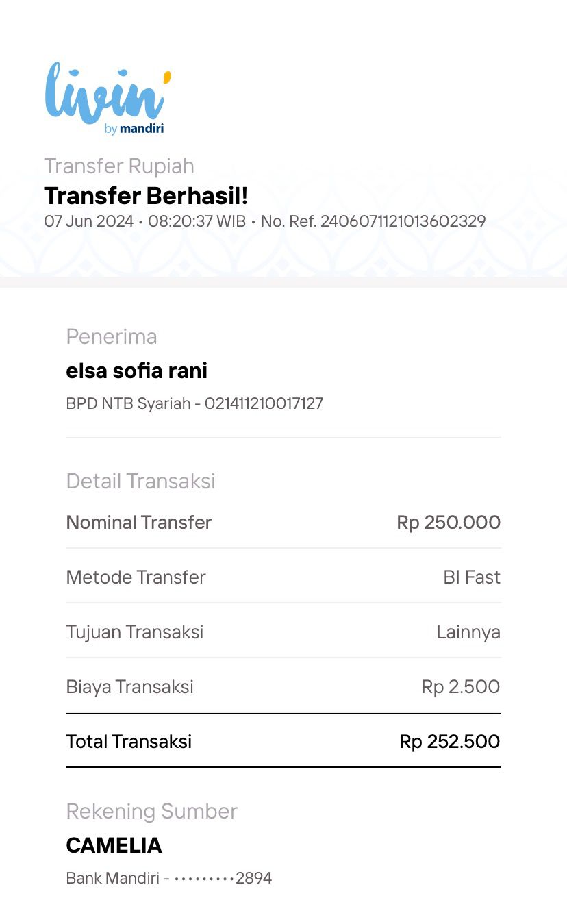Click the "Metode Transfer" row label
Screen dimensions: 567x924
click(136, 577)
